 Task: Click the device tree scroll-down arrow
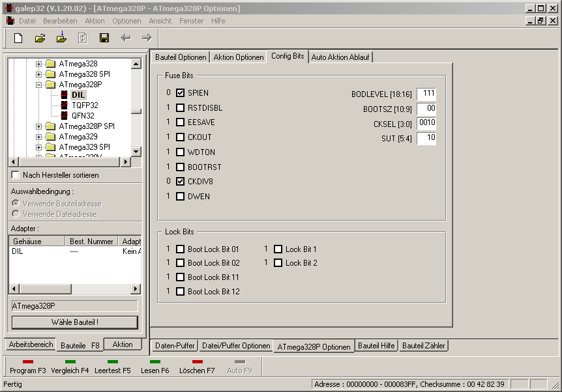136,152
